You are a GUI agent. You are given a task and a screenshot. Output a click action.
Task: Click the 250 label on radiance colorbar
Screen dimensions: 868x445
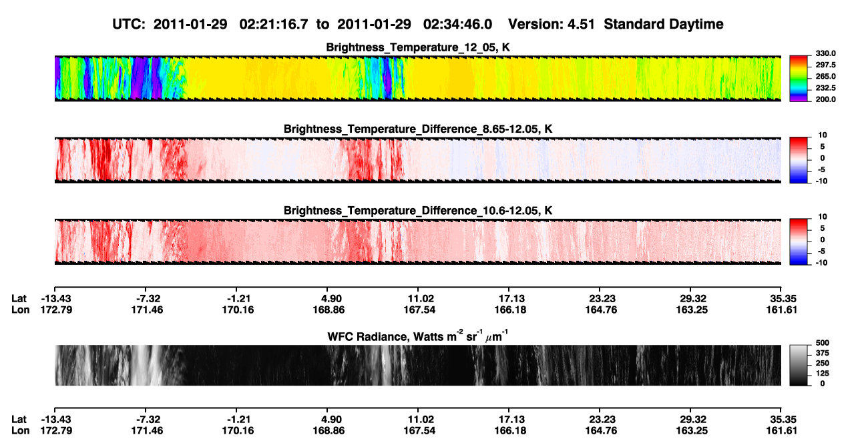823,364
